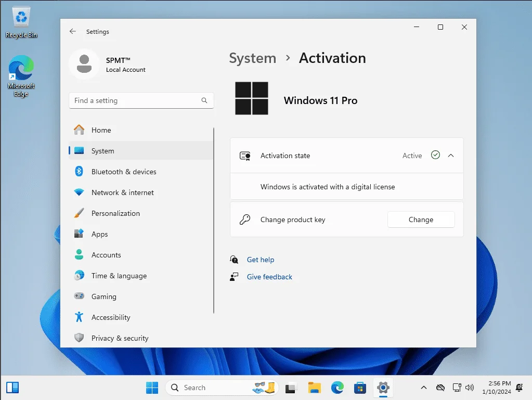
Task: Open the Windows Start button
Action: (x=152, y=388)
